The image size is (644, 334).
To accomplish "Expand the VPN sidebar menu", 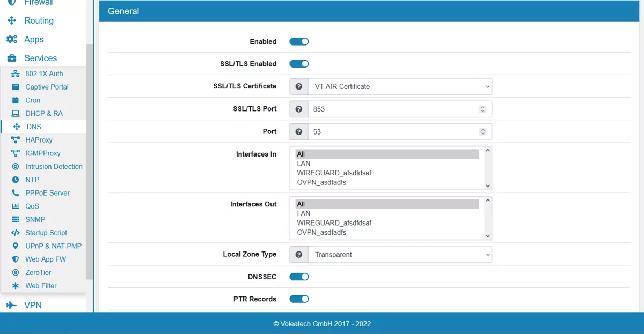I will tap(33, 305).
